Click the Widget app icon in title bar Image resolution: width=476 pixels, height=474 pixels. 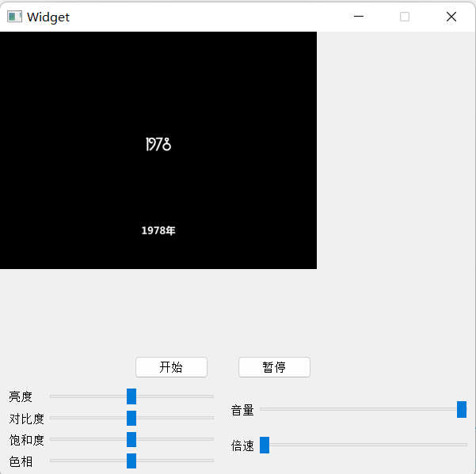pos(14,17)
